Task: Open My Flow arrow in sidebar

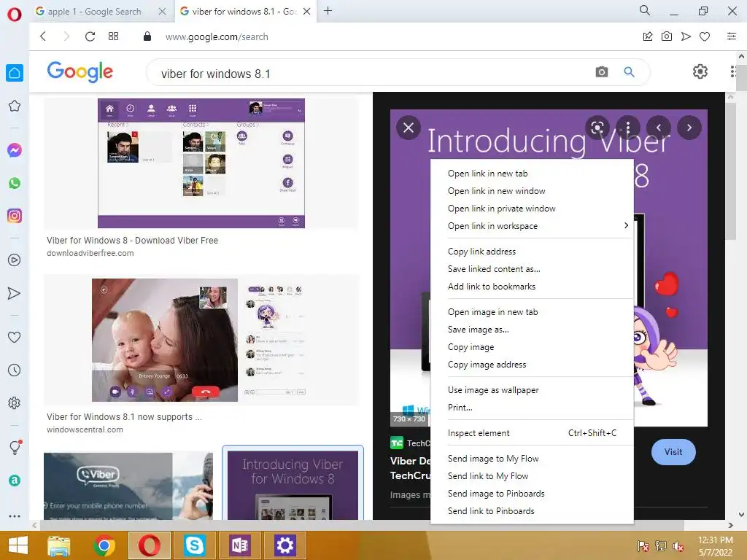Action: 15,293
